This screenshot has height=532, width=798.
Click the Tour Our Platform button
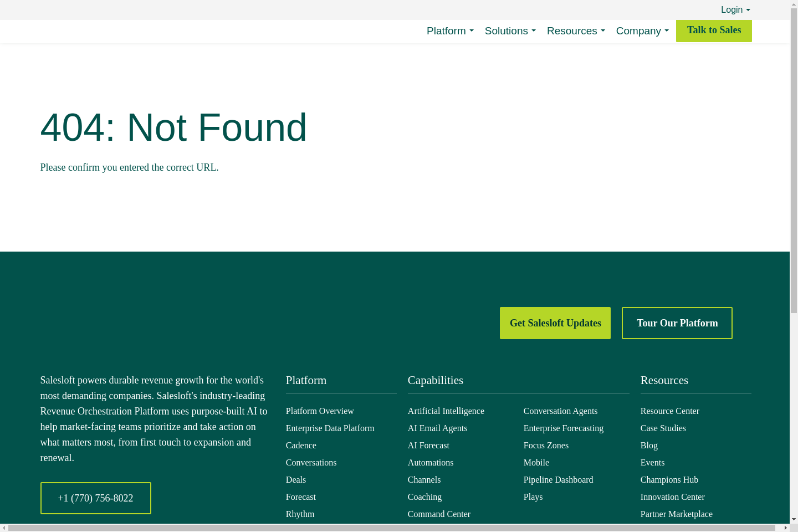pyautogui.click(x=677, y=323)
